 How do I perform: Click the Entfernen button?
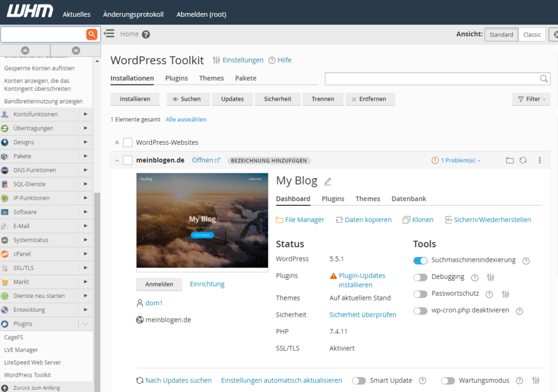(370, 99)
